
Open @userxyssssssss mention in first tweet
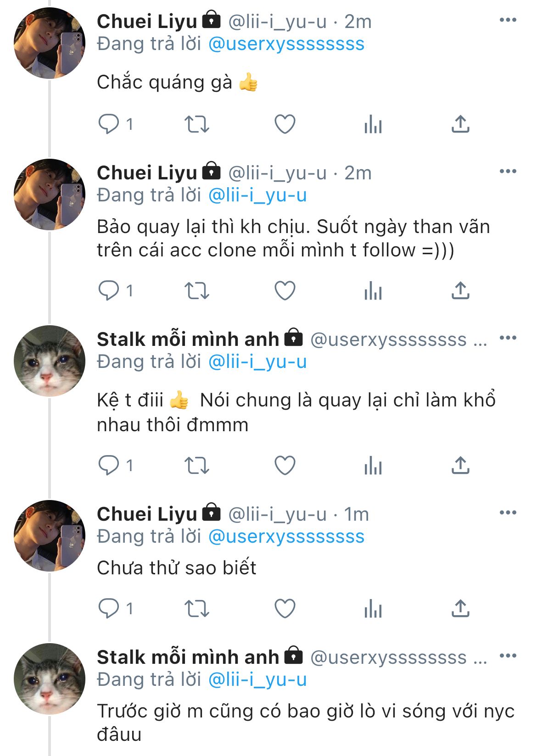coord(286,44)
